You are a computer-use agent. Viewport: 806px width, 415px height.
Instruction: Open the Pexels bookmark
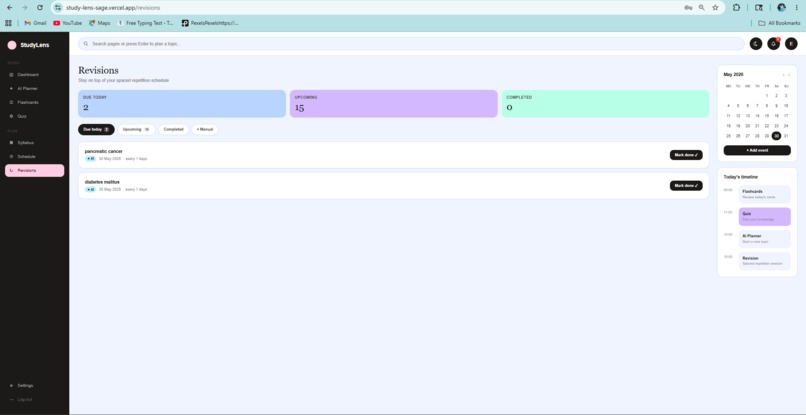[210, 23]
